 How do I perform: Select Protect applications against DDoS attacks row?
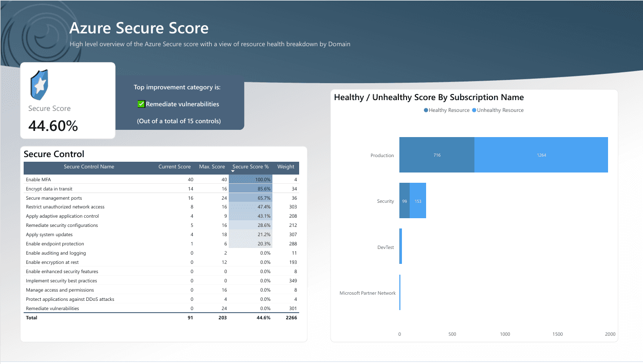(161, 299)
